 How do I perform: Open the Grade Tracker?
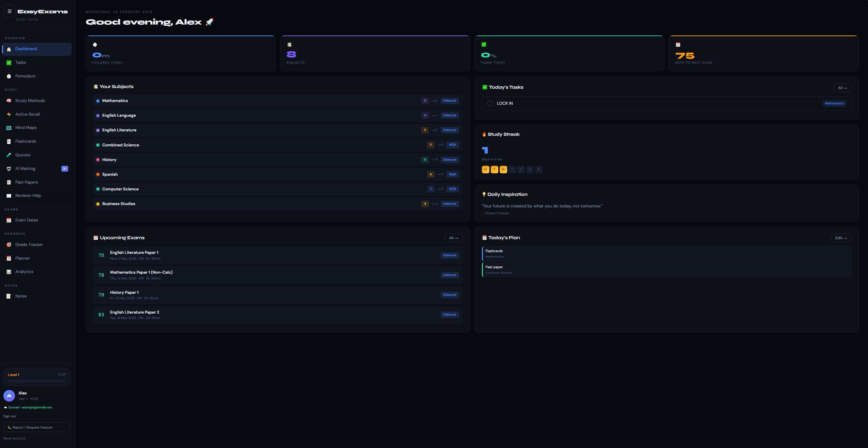coord(29,245)
